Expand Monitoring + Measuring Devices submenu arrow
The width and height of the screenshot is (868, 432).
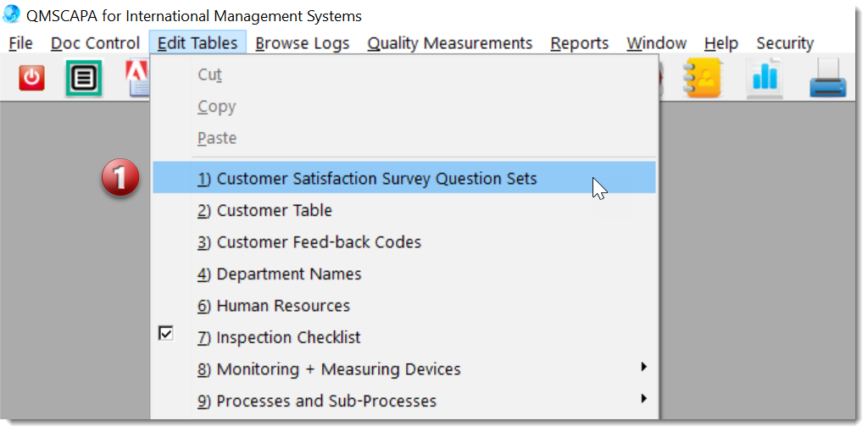pyautogui.click(x=643, y=366)
